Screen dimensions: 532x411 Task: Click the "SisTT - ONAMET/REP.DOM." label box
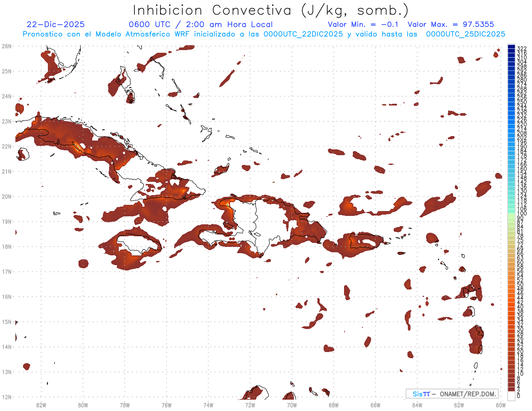click(452, 394)
